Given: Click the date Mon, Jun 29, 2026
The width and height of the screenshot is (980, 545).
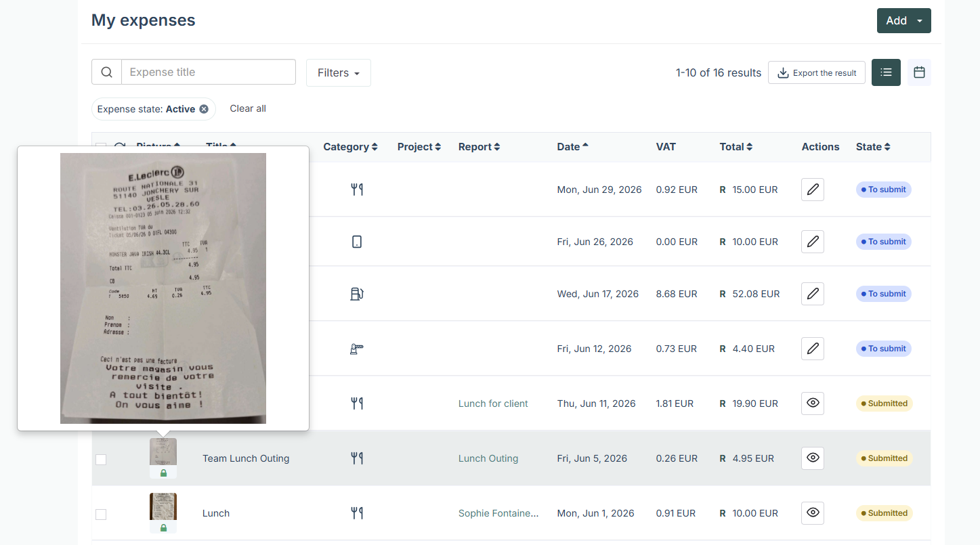Looking at the screenshot, I should tap(599, 190).
